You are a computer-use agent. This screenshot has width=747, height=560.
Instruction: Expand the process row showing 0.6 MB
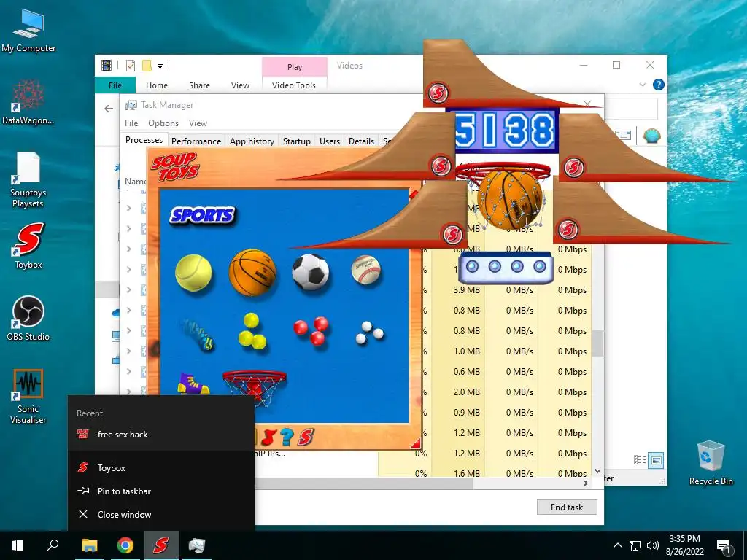pyautogui.click(x=128, y=371)
